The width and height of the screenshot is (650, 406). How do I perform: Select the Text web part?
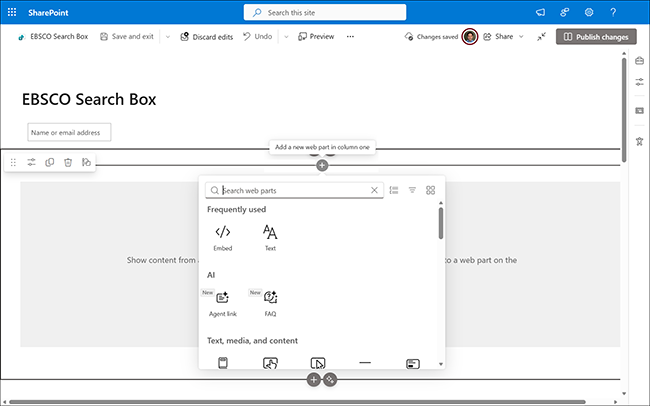(270, 238)
